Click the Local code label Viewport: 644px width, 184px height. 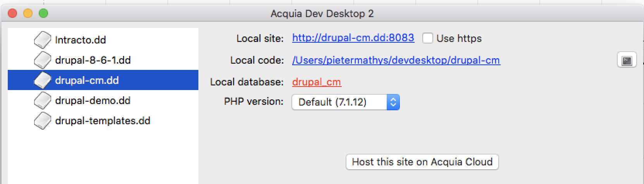point(257,60)
